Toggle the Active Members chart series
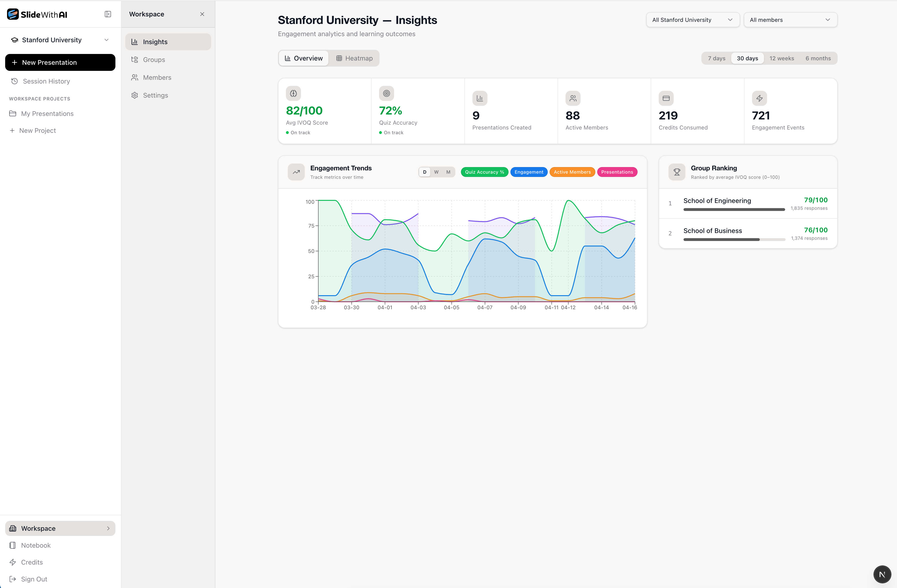Screen dimensions: 897x588 572,172
